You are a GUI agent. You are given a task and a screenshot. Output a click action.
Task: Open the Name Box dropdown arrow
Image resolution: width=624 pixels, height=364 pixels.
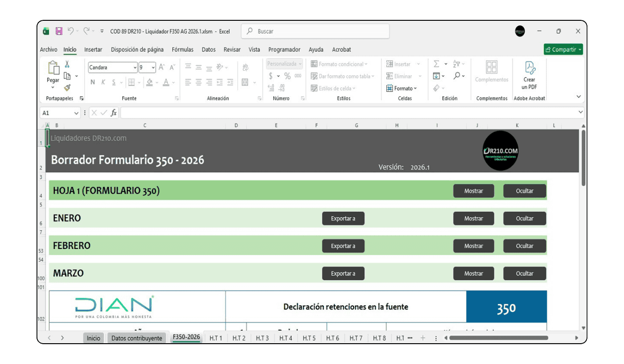click(76, 113)
